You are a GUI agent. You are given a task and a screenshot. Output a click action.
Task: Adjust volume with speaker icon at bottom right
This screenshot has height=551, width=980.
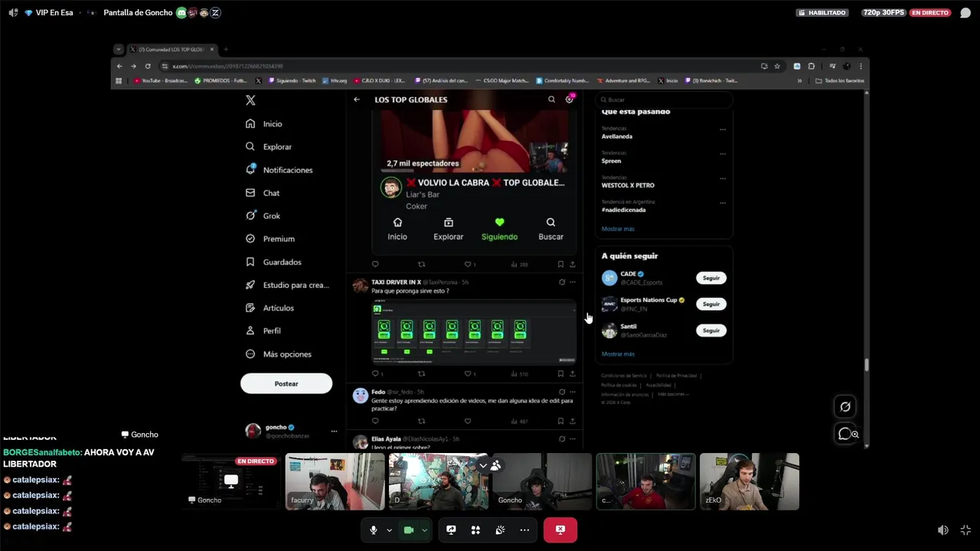tap(943, 530)
